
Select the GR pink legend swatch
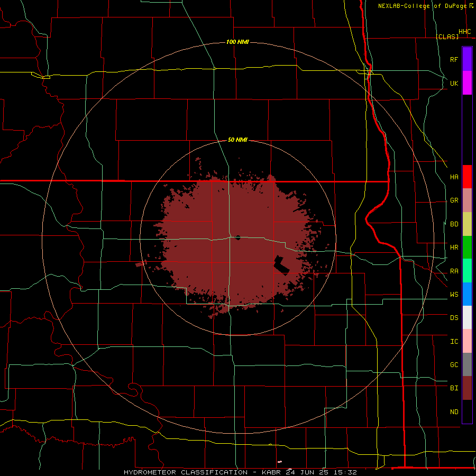coord(467,200)
